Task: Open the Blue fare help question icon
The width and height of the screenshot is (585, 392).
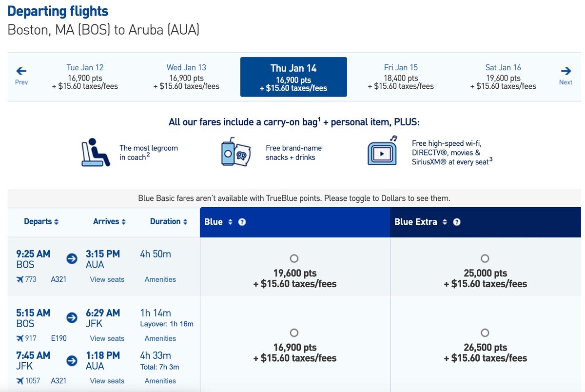Action: coord(242,222)
